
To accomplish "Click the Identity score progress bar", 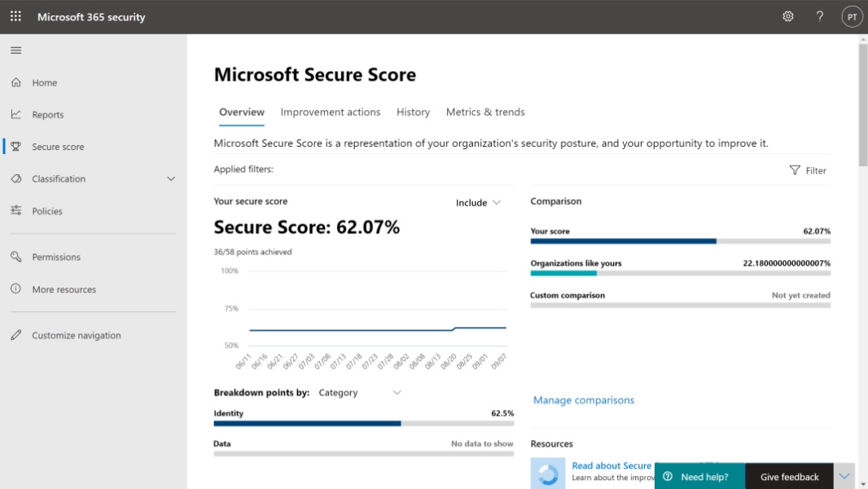I will point(363,424).
